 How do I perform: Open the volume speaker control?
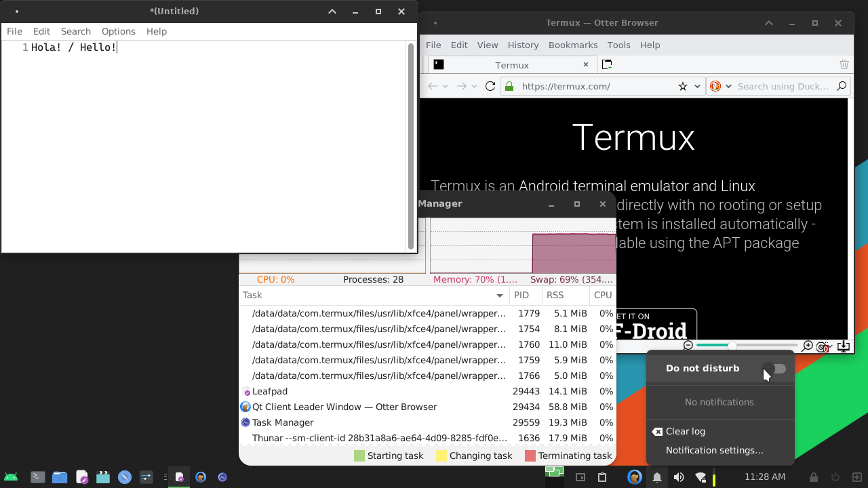pos(679,477)
